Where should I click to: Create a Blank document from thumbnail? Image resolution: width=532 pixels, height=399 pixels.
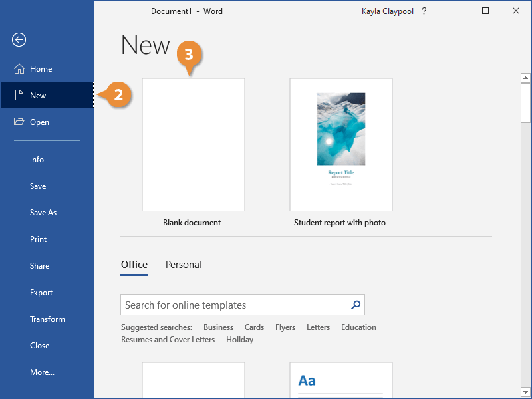click(x=193, y=145)
